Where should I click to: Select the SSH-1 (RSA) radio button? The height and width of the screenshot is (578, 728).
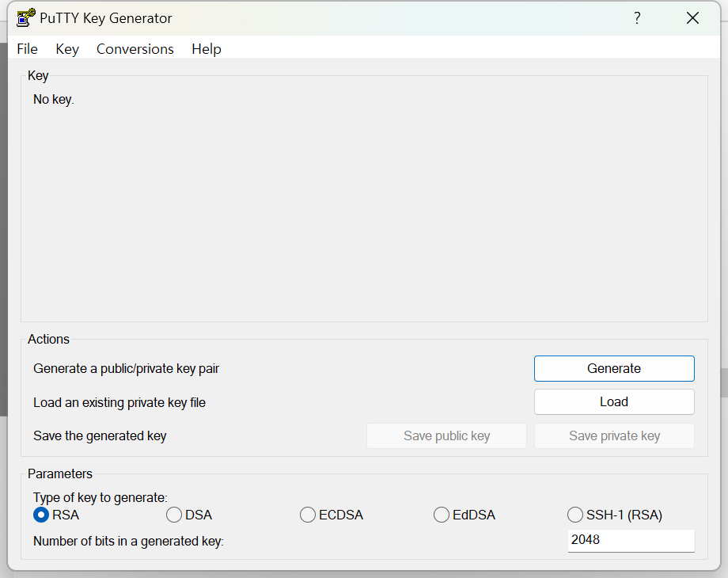click(x=575, y=515)
